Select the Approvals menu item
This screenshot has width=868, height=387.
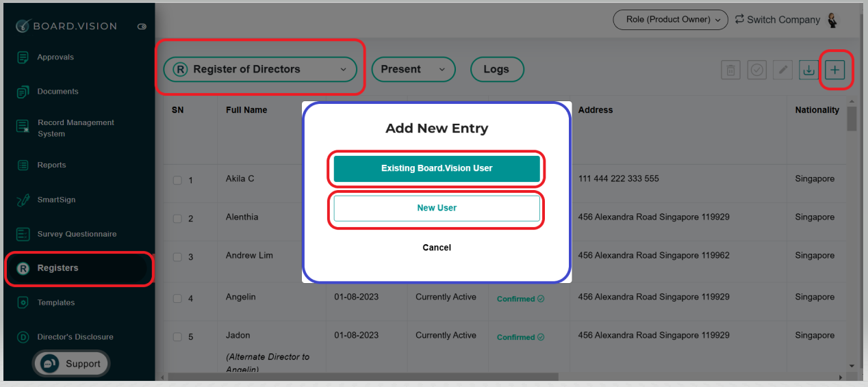click(55, 57)
